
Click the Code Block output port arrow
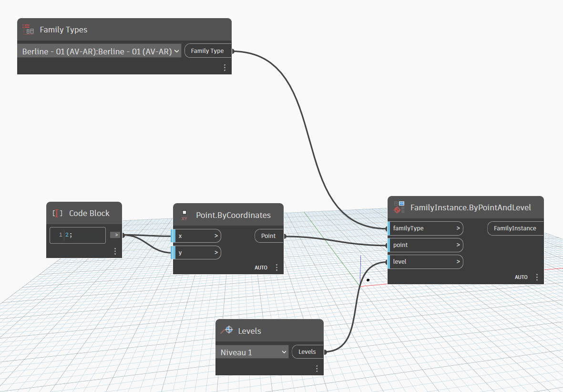[117, 235]
